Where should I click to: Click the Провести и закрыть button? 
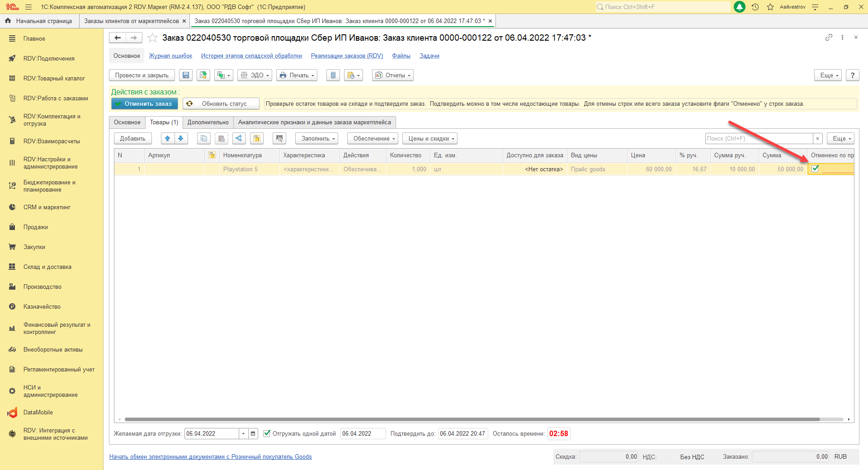tap(142, 75)
